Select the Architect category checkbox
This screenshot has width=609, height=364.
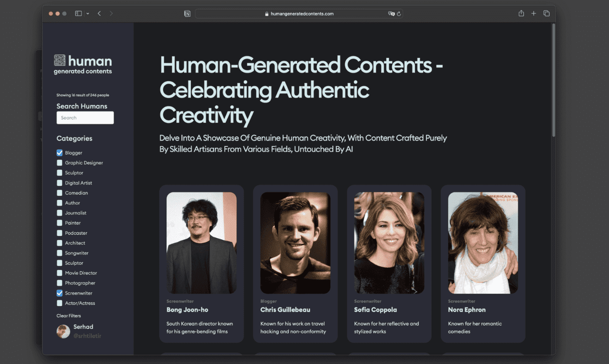point(59,243)
